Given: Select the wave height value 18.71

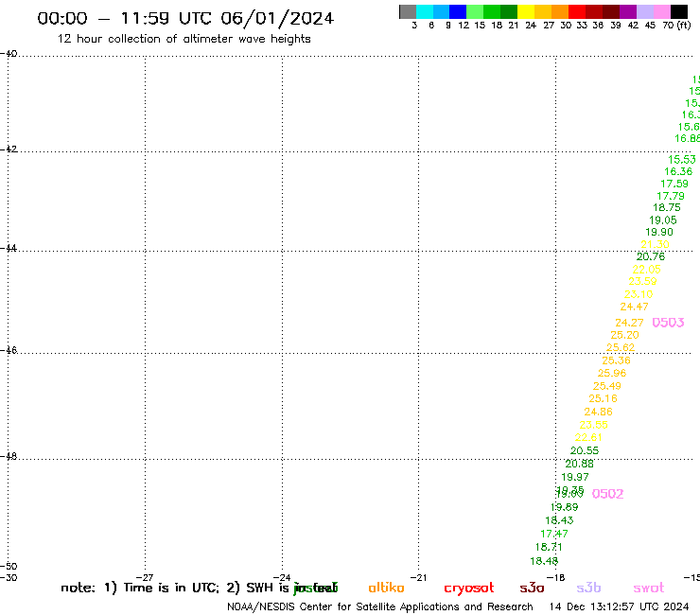Looking at the screenshot, I should 549,547.
